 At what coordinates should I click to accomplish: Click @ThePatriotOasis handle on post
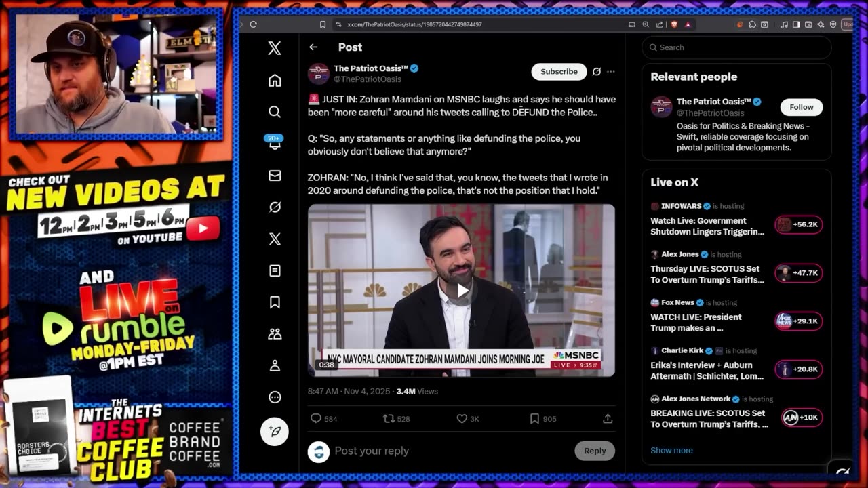click(x=367, y=79)
